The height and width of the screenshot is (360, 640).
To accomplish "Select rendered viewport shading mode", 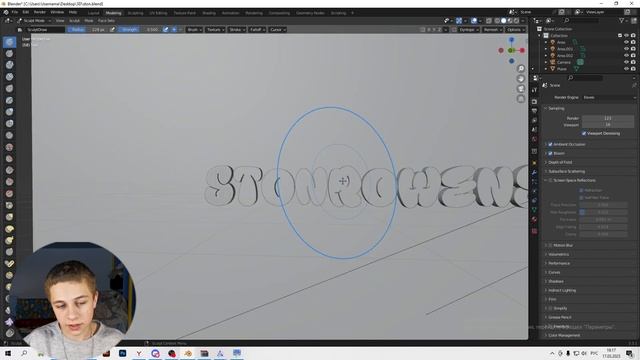I will click(516, 20).
